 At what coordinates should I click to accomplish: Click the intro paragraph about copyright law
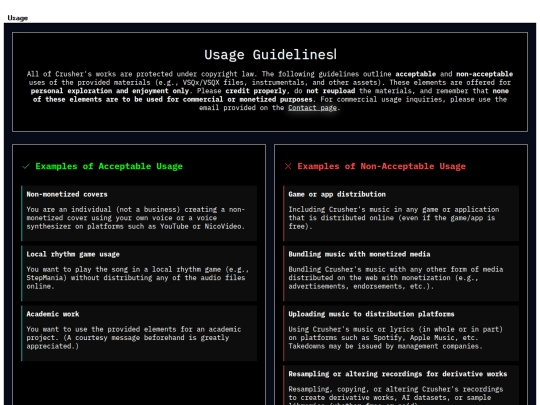[270, 91]
